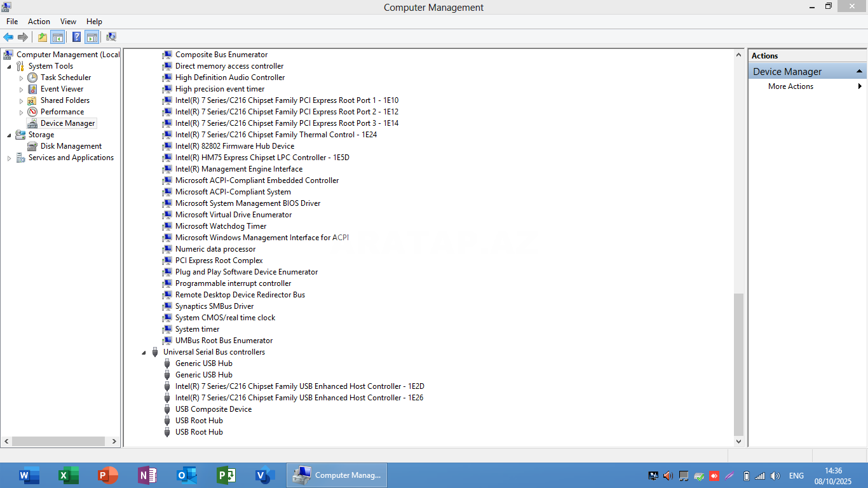Select Computer Management (Local) root node
The image size is (868, 488).
67,55
